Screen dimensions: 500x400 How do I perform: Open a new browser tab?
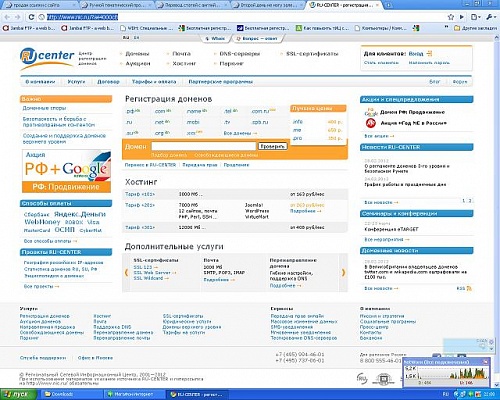click(389, 5)
